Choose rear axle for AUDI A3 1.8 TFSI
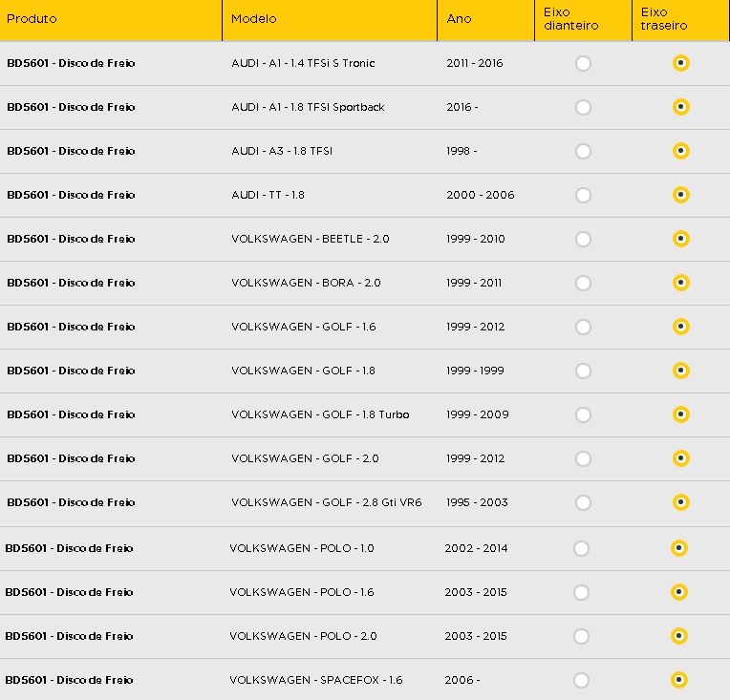This screenshot has width=730, height=700. coord(680,151)
